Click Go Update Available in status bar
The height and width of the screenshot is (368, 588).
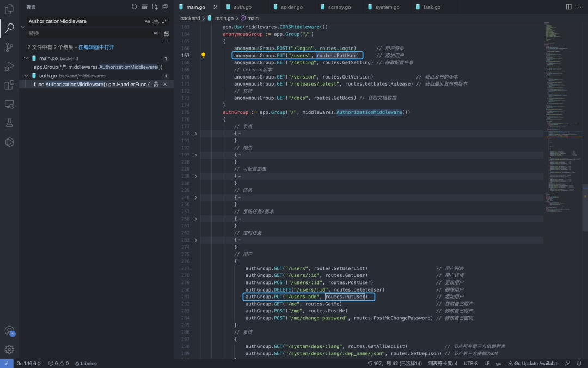[533, 363]
